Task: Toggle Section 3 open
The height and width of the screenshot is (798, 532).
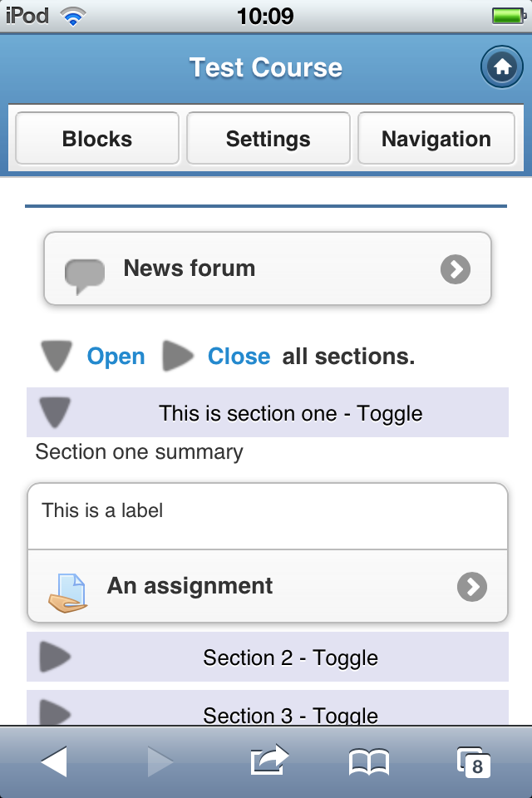Action: [x=268, y=708]
